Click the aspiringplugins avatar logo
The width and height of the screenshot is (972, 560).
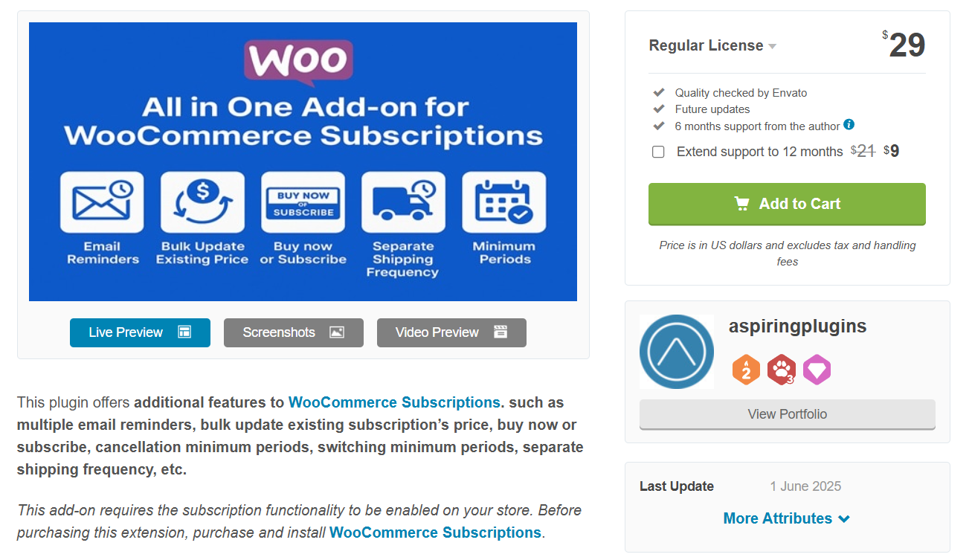tap(676, 352)
